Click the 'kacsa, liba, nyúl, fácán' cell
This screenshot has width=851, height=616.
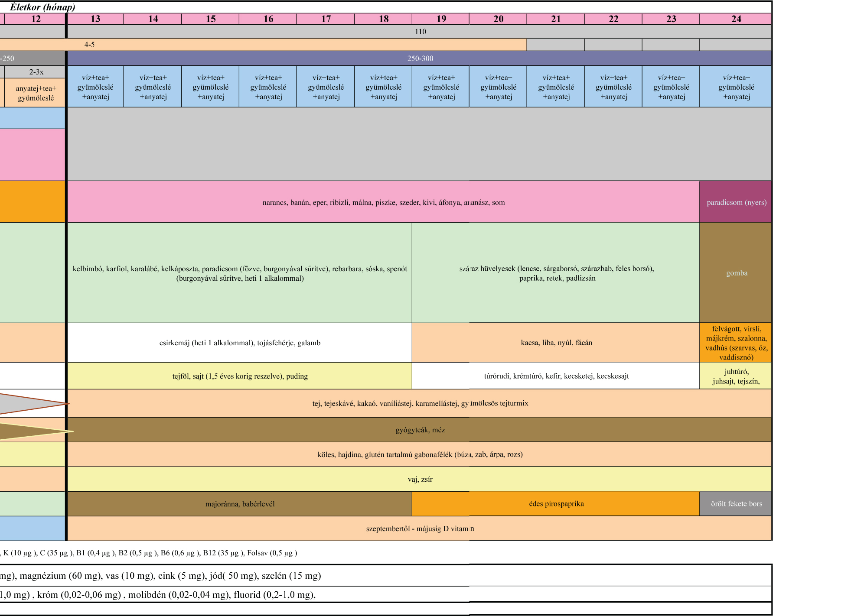click(x=556, y=343)
